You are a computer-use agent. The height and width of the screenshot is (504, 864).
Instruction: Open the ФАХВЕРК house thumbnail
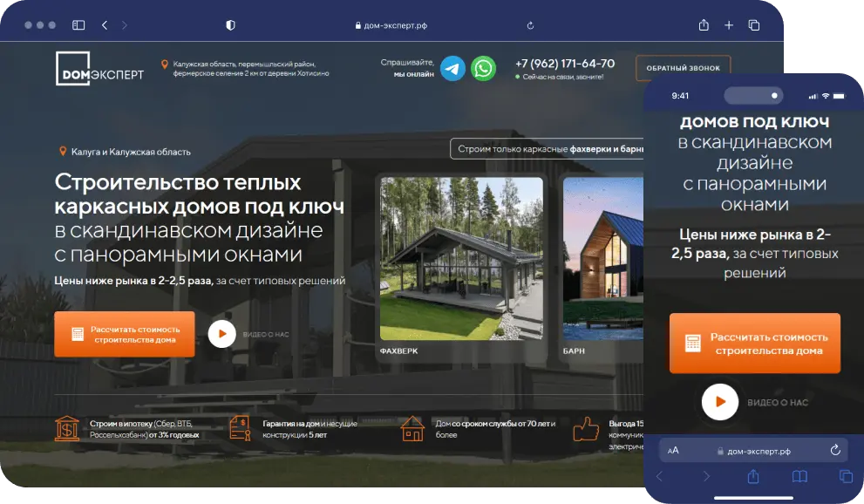(x=461, y=259)
